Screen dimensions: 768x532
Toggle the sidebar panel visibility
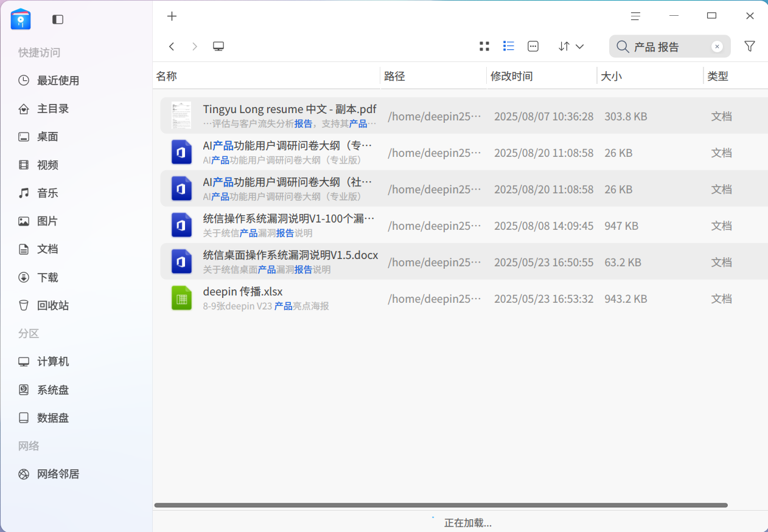coord(58,19)
